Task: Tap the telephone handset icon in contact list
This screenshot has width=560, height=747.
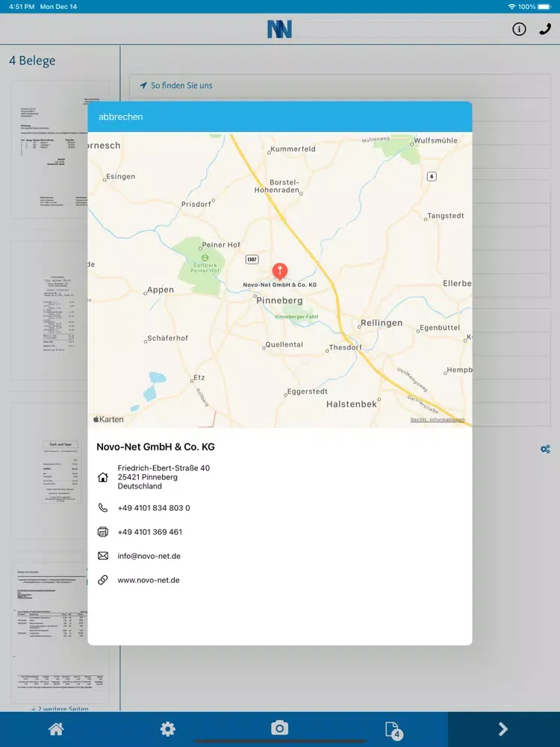Action: point(103,508)
